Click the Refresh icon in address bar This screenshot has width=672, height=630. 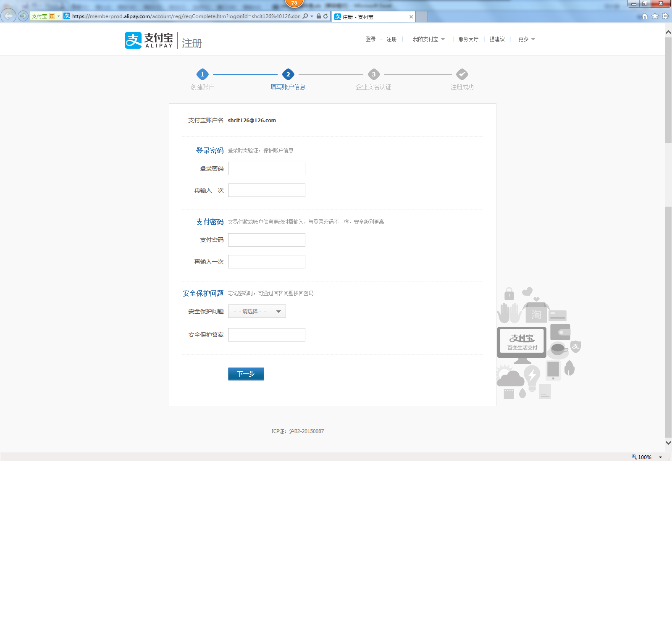pos(325,16)
